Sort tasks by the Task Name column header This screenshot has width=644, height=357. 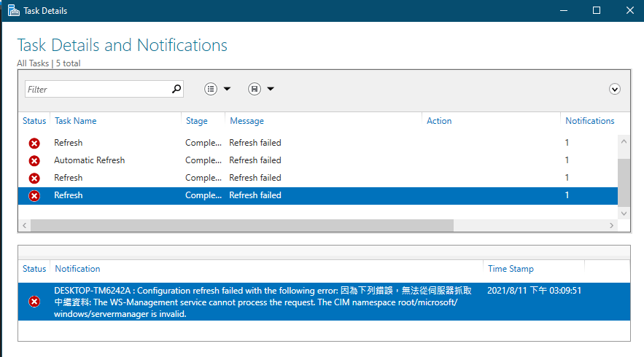coord(76,121)
